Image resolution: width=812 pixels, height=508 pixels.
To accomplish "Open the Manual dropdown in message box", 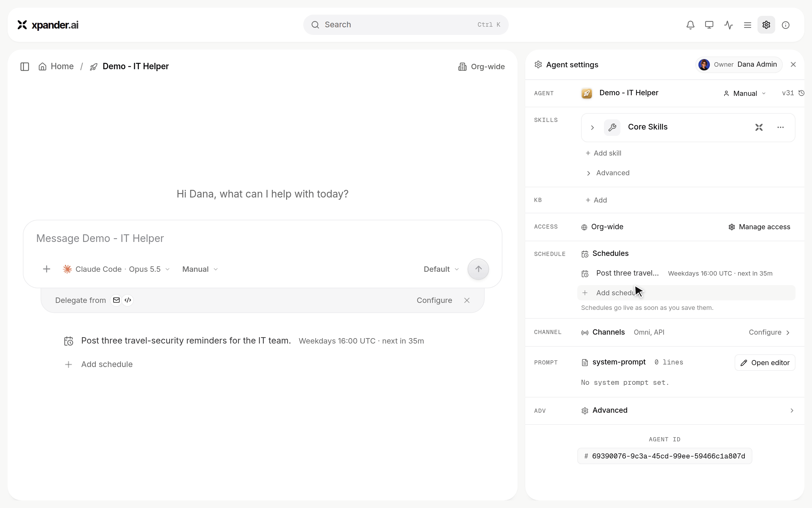I will pos(200,269).
